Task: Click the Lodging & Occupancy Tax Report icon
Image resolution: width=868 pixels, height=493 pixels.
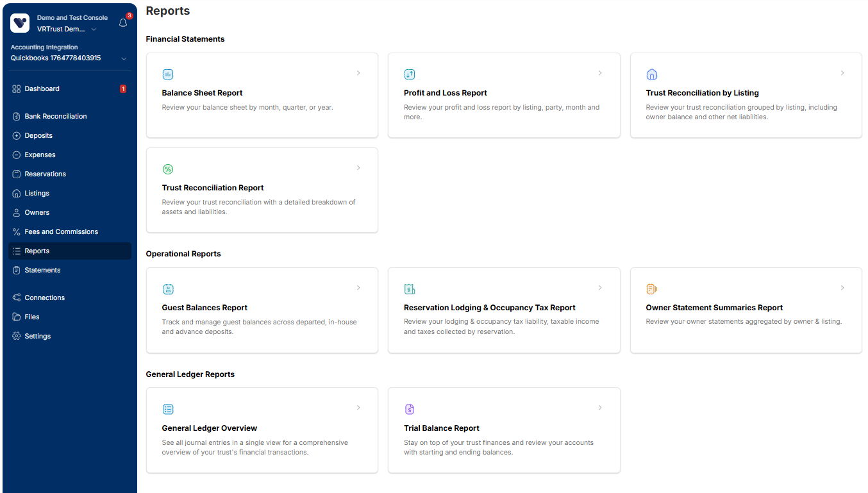Action: tap(410, 289)
